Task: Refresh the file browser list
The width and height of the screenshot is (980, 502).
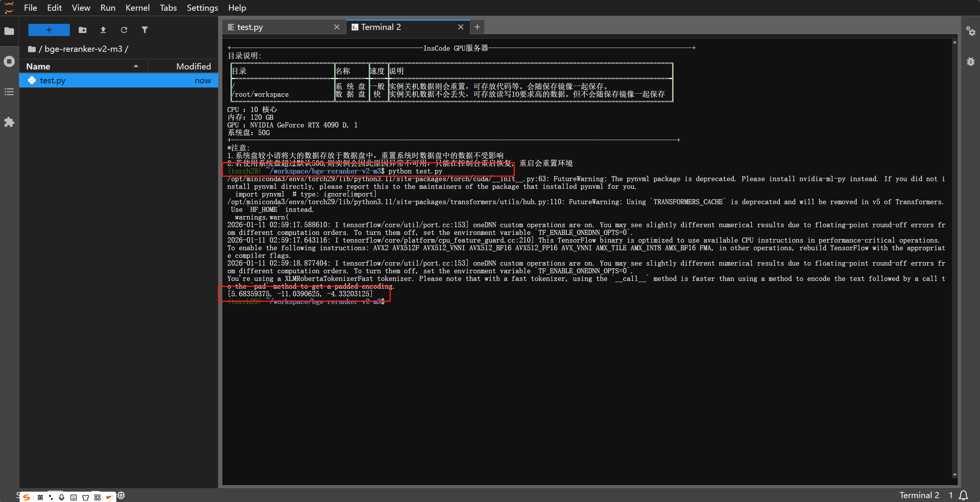Action: (x=124, y=30)
